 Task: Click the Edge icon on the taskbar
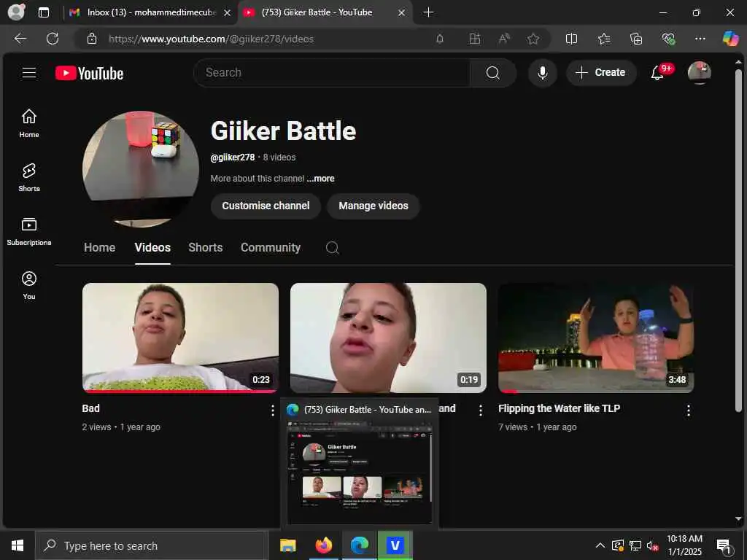359,545
